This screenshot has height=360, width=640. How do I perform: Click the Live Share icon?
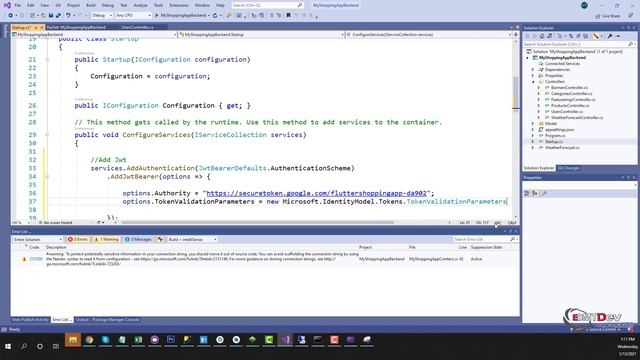tap(608, 16)
